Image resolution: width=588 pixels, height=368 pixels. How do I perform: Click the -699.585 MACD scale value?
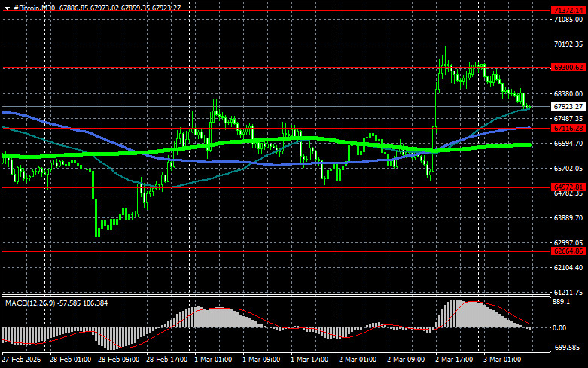click(x=567, y=348)
